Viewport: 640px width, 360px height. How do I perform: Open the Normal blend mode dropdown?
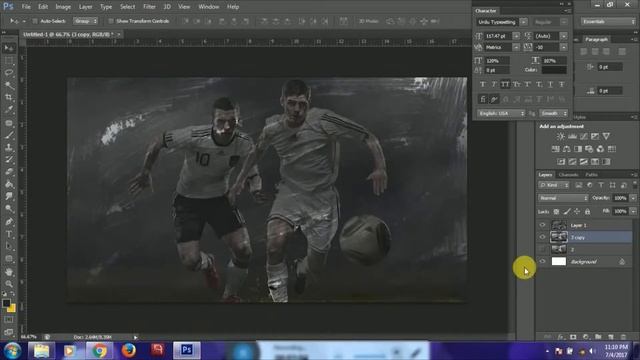(x=563, y=198)
